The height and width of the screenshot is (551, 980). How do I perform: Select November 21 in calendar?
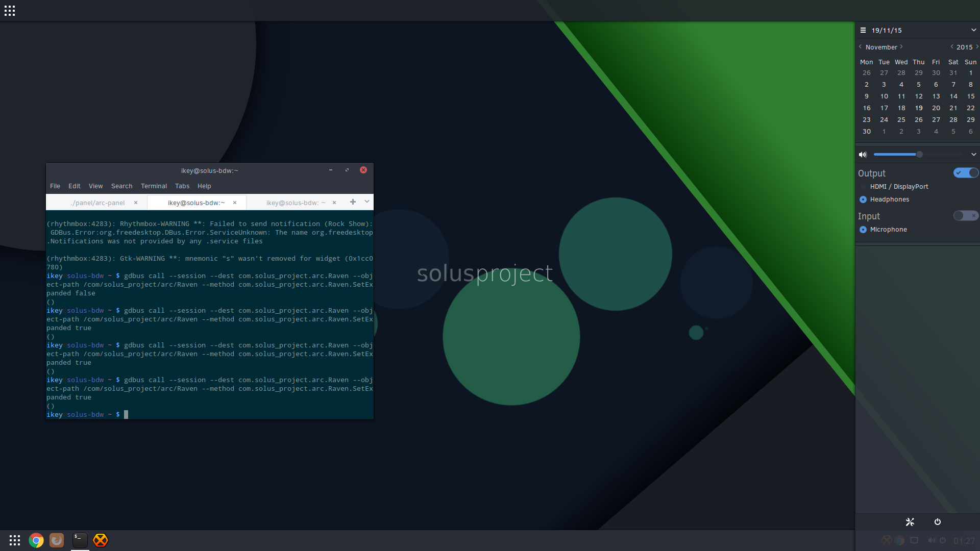(x=953, y=108)
